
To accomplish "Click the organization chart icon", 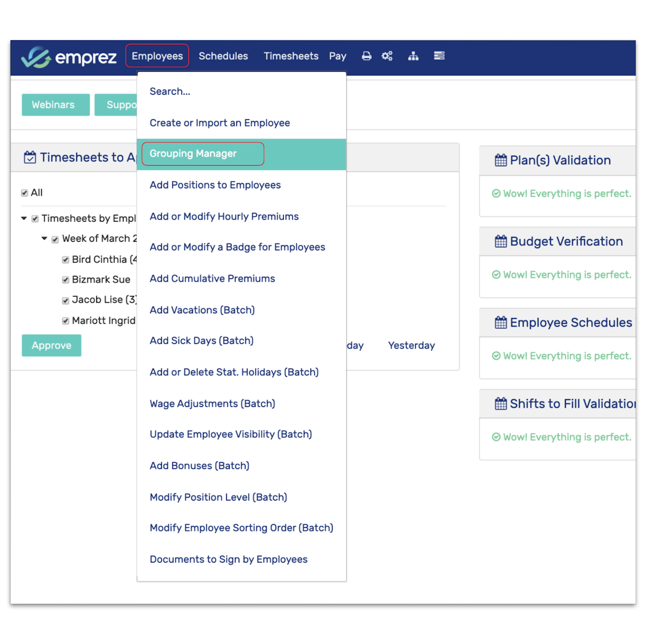I will pyautogui.click(x=413, y=56).
